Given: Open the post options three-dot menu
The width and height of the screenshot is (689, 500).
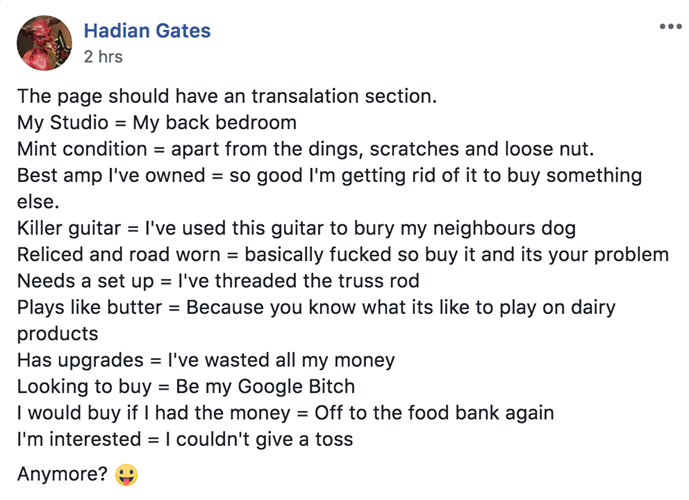Looking at the screenshot, I should pos(671,27).
